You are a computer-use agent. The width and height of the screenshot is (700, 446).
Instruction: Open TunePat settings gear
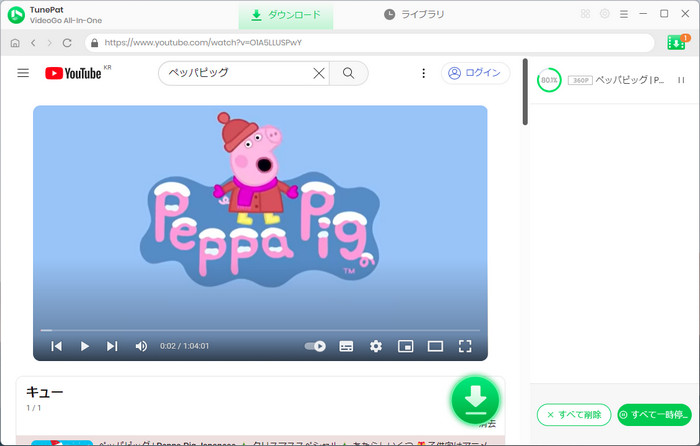coord(604,14)
